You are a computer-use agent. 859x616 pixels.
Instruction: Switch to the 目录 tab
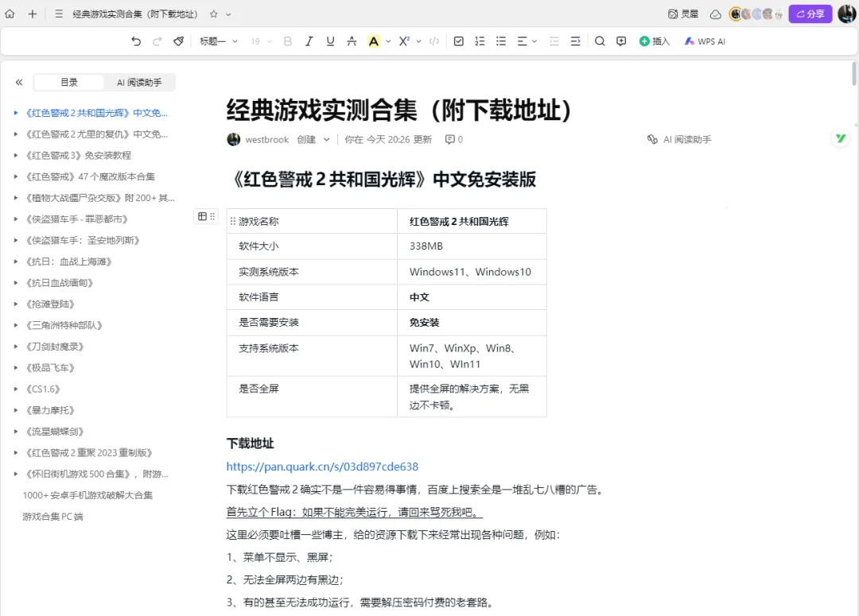[x=69, y=82]
